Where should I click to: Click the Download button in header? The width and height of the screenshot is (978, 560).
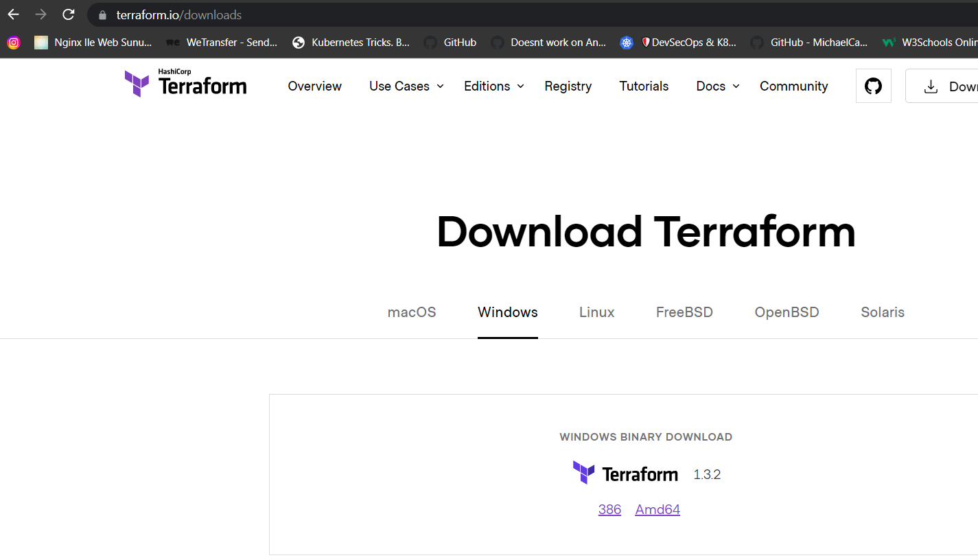[942, 86]
